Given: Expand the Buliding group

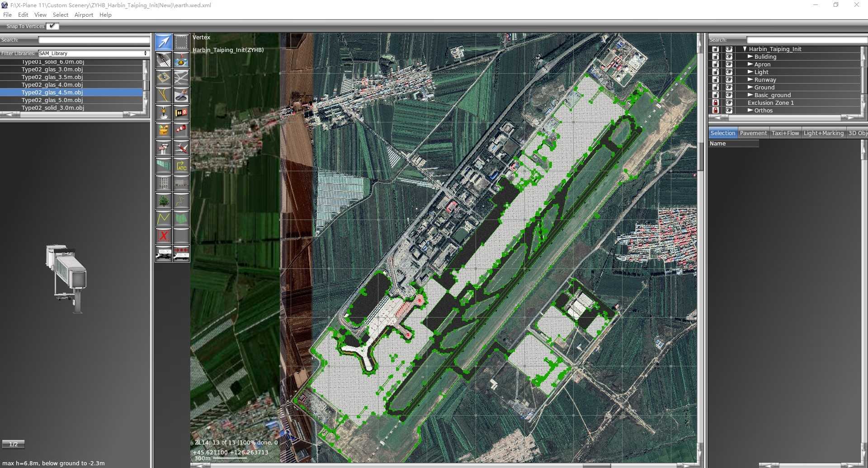Looking at the screenshot, I should (750, 56).
